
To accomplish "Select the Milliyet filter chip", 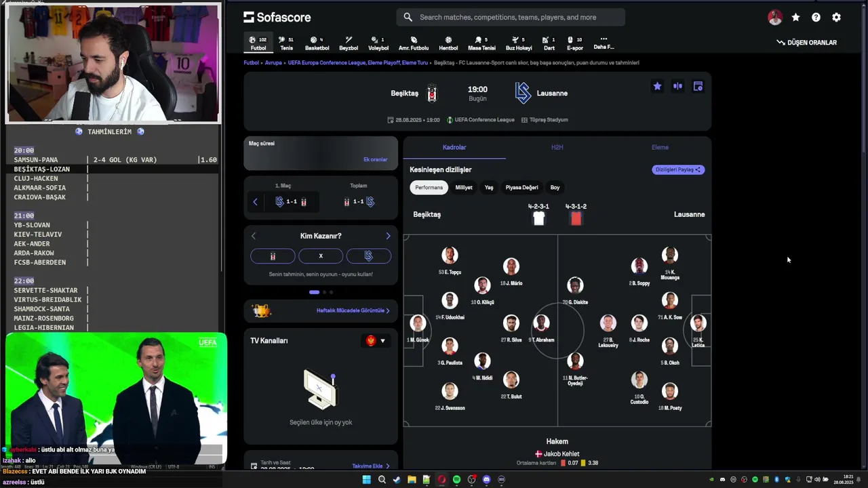I will (464, 188).
